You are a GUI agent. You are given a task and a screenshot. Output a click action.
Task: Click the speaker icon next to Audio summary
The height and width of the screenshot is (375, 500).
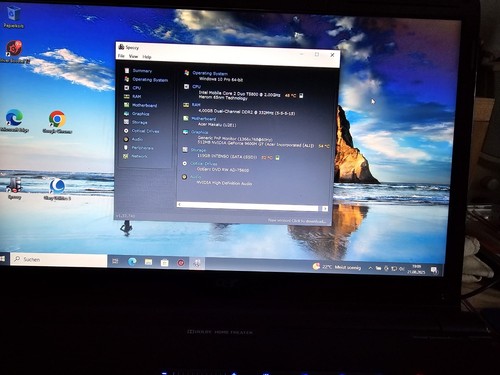point(184,177)
